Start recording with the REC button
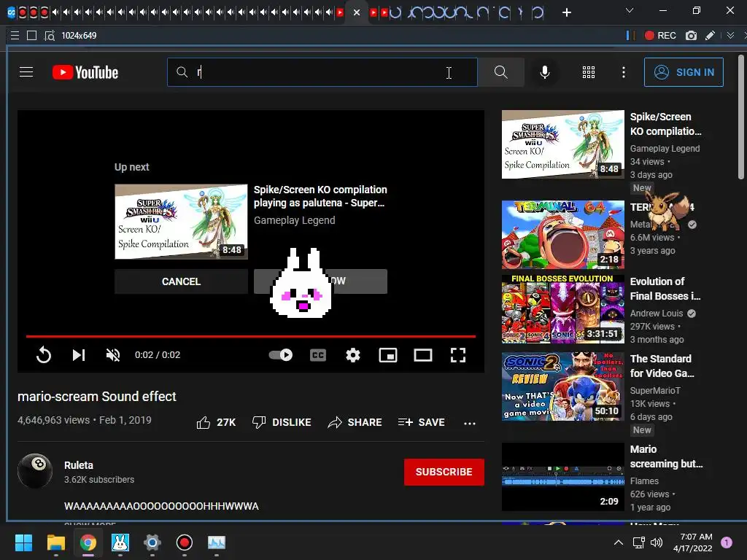 click(659, 35)
